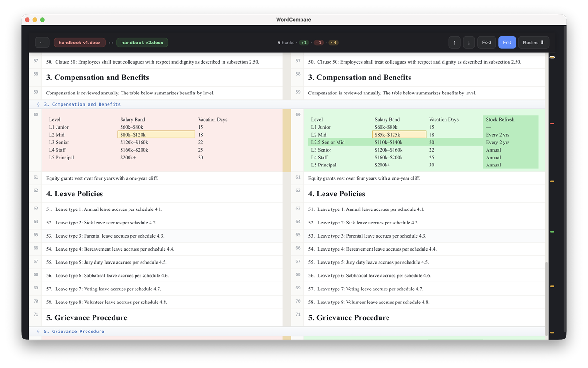Click 'Sabbatical leave' line in left pane
The width and height of the screenshot is (588, 368).
tap(107, 276)
